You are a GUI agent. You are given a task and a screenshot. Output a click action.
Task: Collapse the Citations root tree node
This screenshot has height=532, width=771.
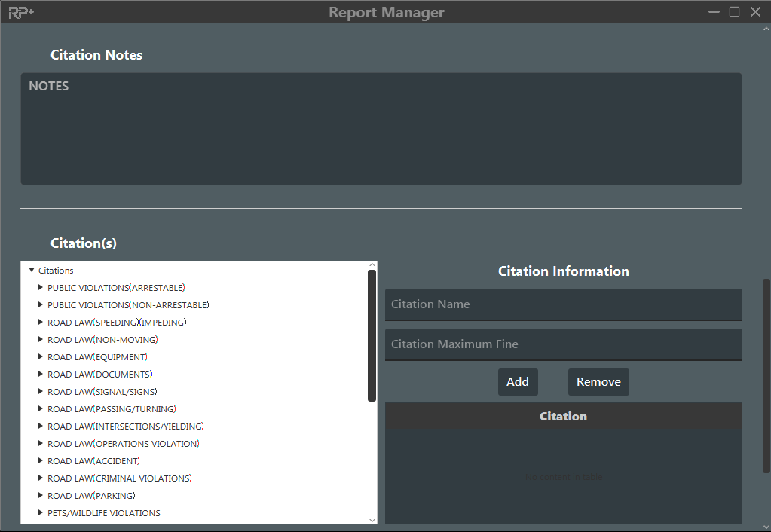(x=32, y=270)
